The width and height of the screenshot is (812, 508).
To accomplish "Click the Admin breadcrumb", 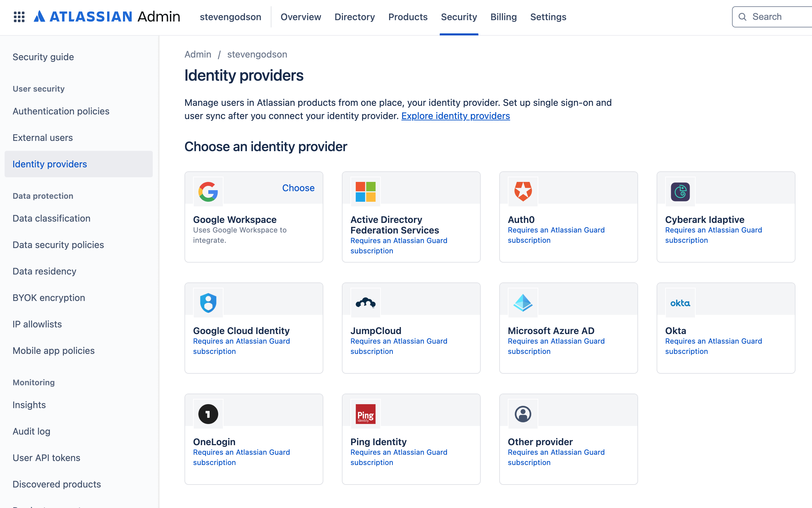I will 198,55.
